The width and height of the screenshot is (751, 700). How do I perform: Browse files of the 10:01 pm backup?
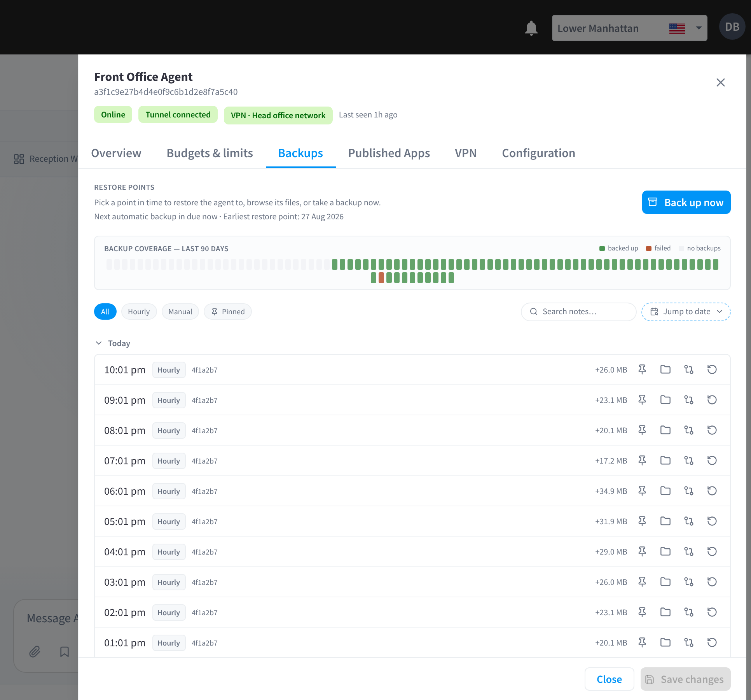pyautogui.click(x=665, y=369)
